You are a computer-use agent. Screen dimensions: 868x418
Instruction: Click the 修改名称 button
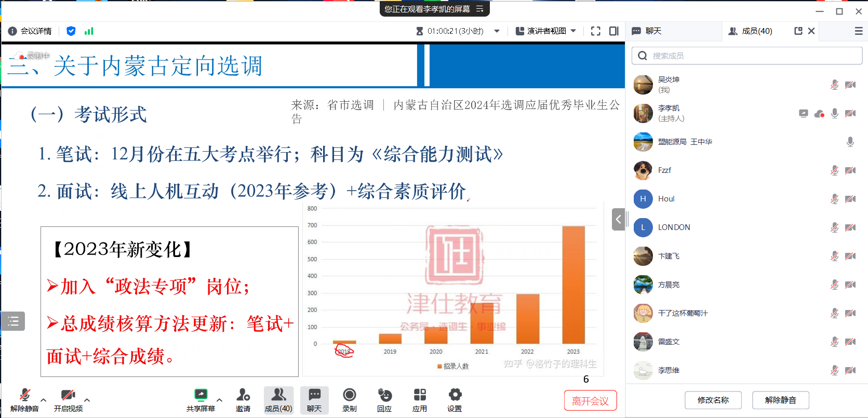coord(713,400)
